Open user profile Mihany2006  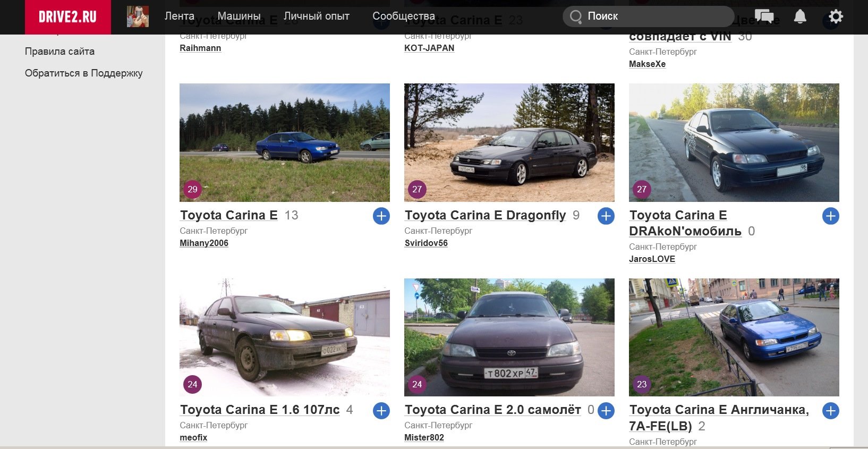[x=204, y=243]
